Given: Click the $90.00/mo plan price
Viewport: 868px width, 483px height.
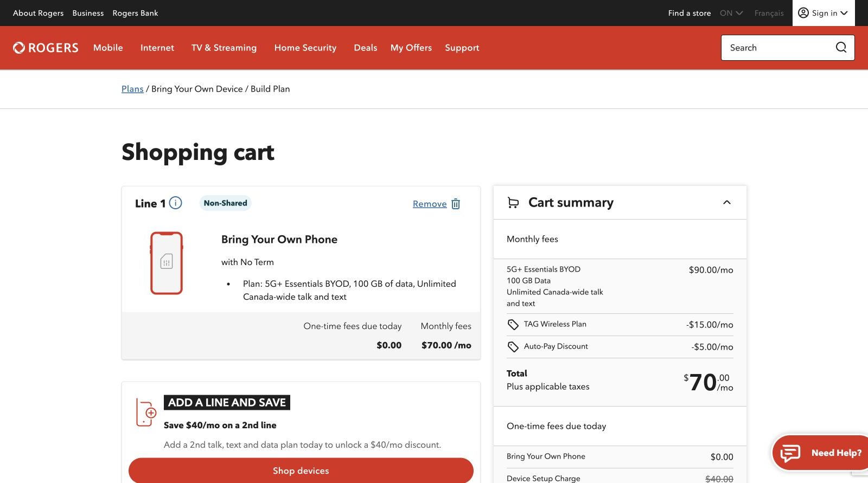Looking at the screenshot, I should tap(711, 270).
